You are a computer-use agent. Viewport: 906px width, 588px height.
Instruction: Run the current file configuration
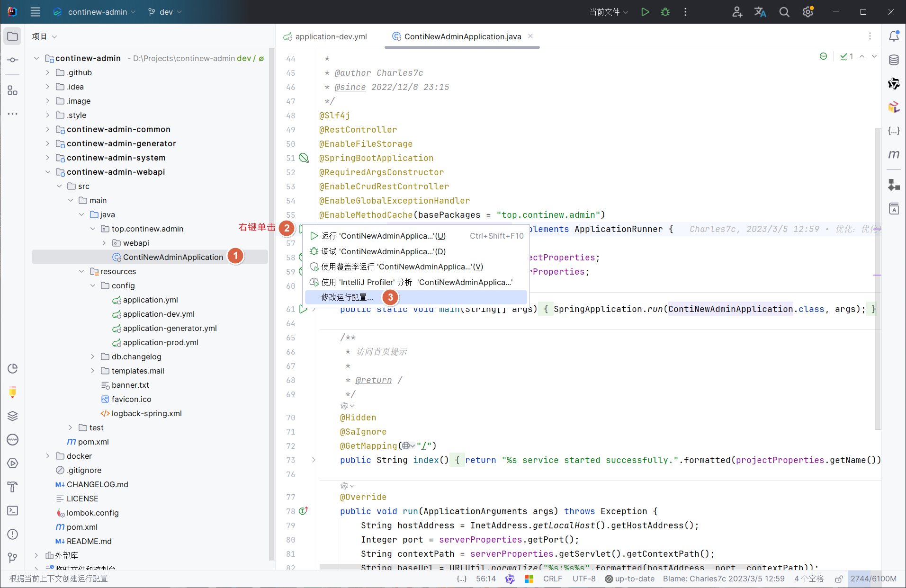click(x=645, y=12)
